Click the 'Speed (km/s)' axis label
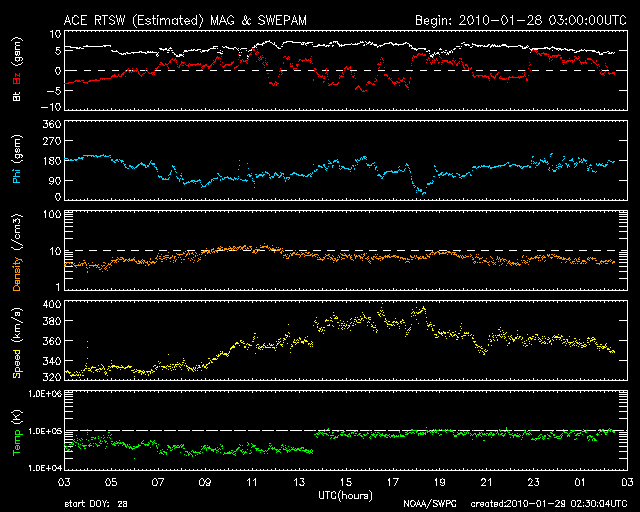The image size is (640, 512). click(x=17, y=342)
